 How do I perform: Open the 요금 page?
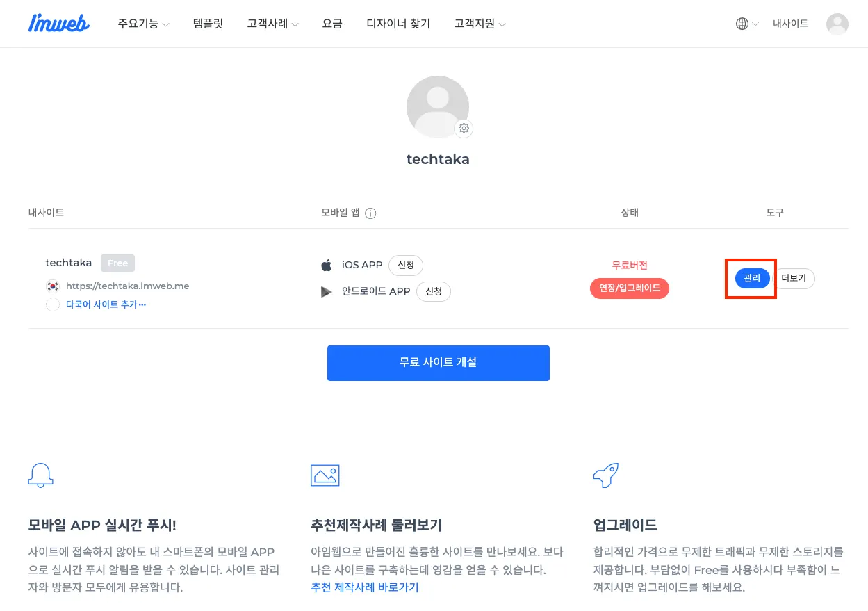click(x=332, y=24)
